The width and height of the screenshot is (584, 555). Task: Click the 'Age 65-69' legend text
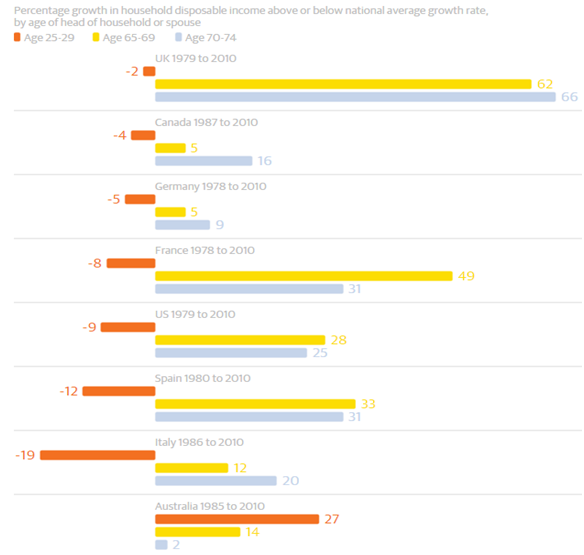[x=129, y=38]
